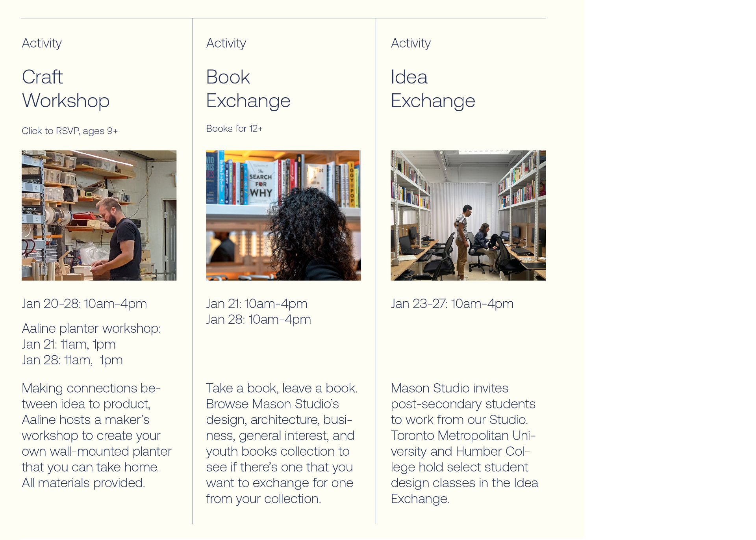Click the Activity label above Idea Exchange
This screenshot has height=540, width=756.
click(411, 43)
